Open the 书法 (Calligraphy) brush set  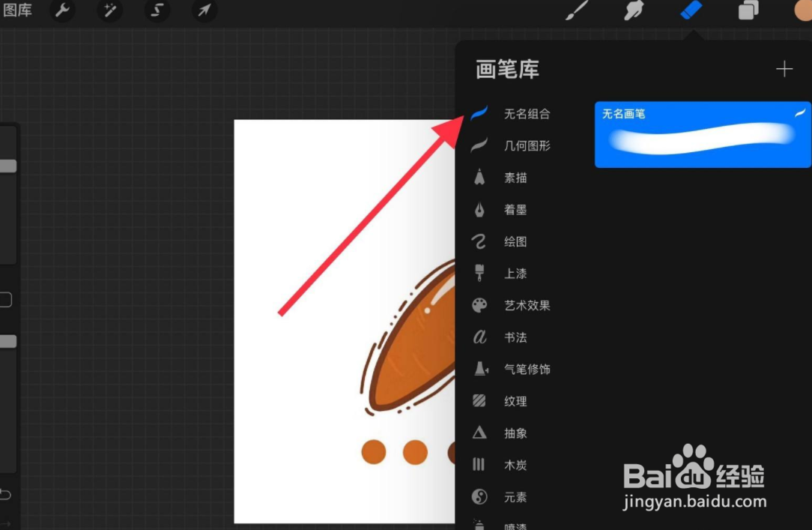point(515,337)
